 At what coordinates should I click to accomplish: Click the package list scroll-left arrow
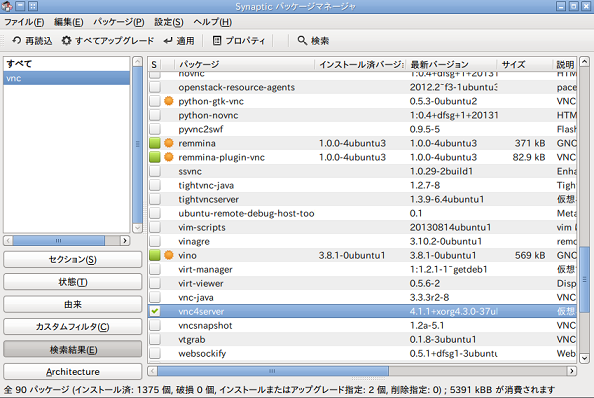click(152, 371)
